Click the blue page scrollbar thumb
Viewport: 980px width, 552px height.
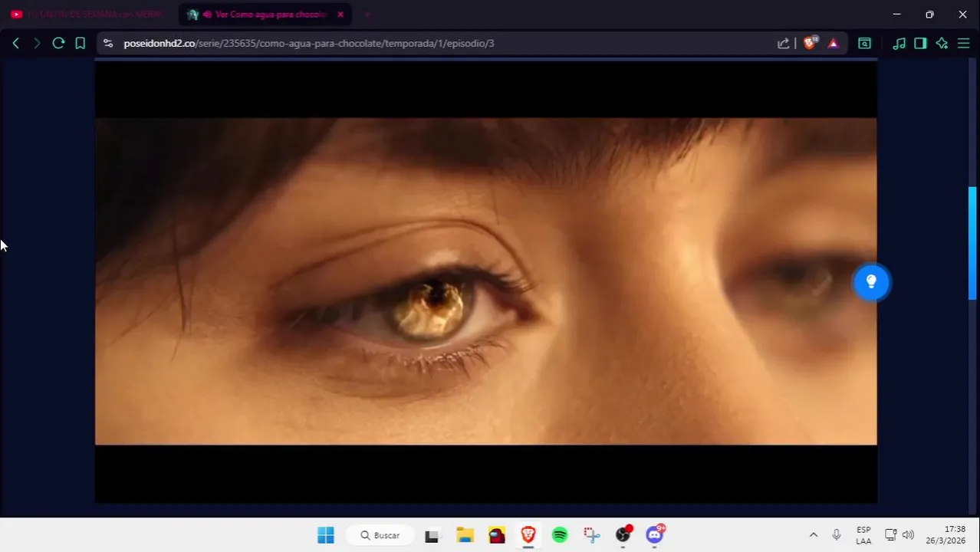972,242
